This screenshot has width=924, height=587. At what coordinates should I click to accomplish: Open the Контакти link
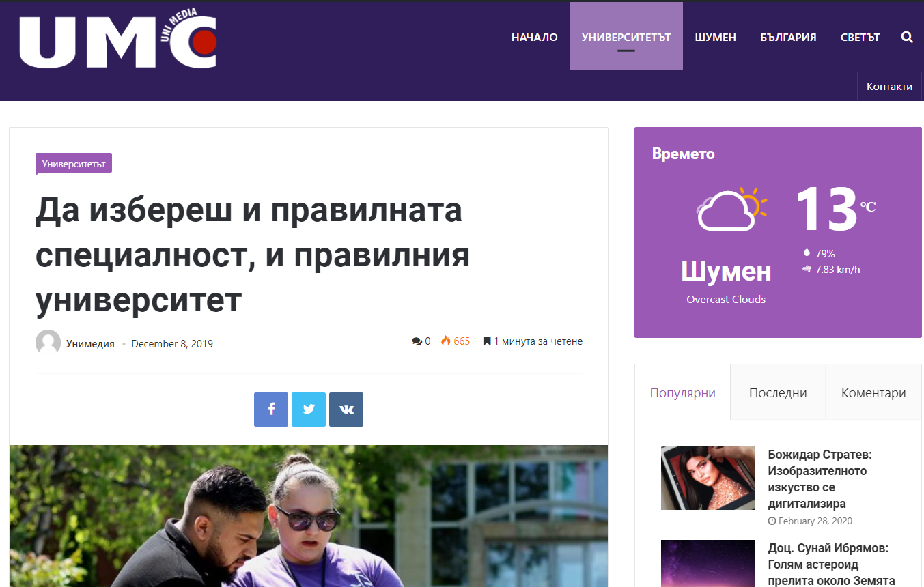tap(889, 87)
